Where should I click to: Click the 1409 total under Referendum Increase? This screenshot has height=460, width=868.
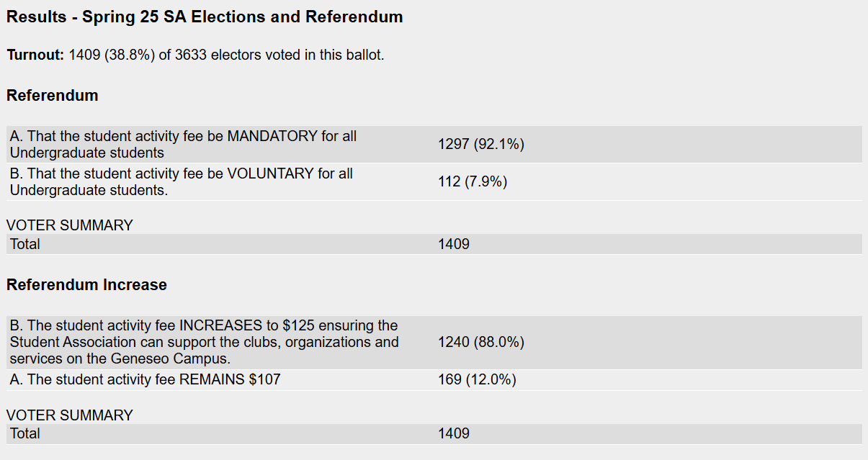tap(454, 433)
